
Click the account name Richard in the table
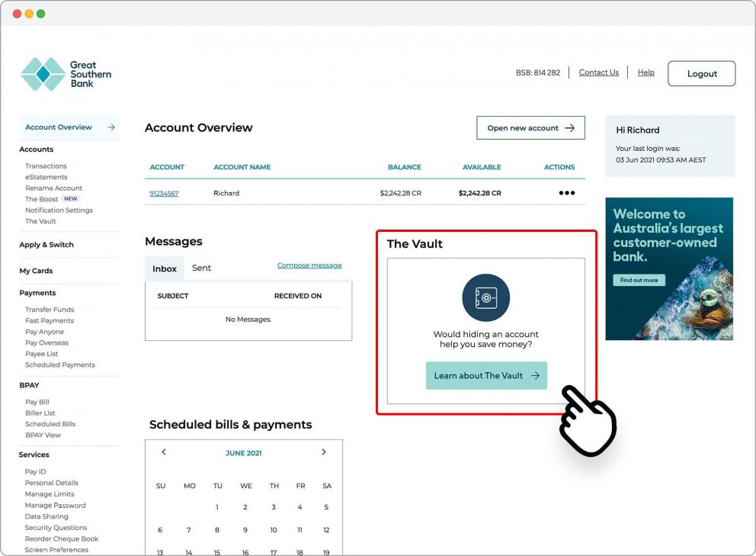(x=226, y=193)
